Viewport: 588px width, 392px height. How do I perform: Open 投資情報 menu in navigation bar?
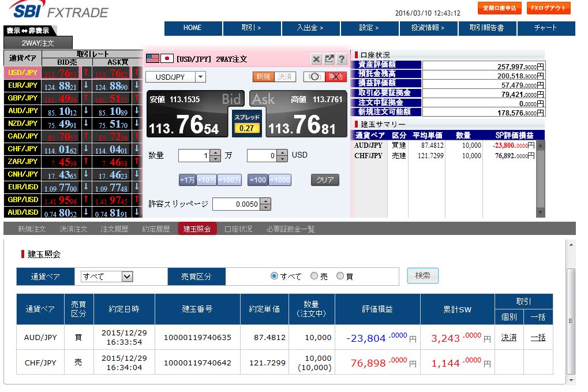coord(428,28)
